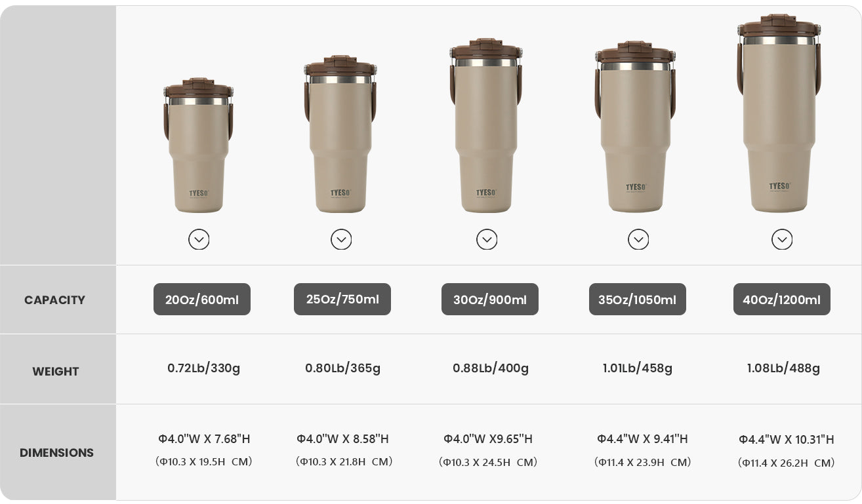Open the 35Oz wide tumbler image
Image resolution: width=862 pixels, height=504 pixels.
(x=636, y=127)
